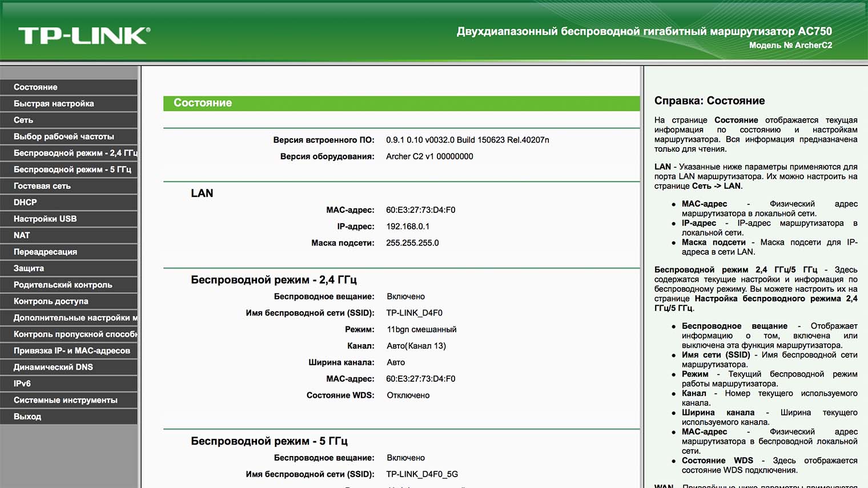
Task: Open Гостевая сеть settings
Action: [69, 186]
